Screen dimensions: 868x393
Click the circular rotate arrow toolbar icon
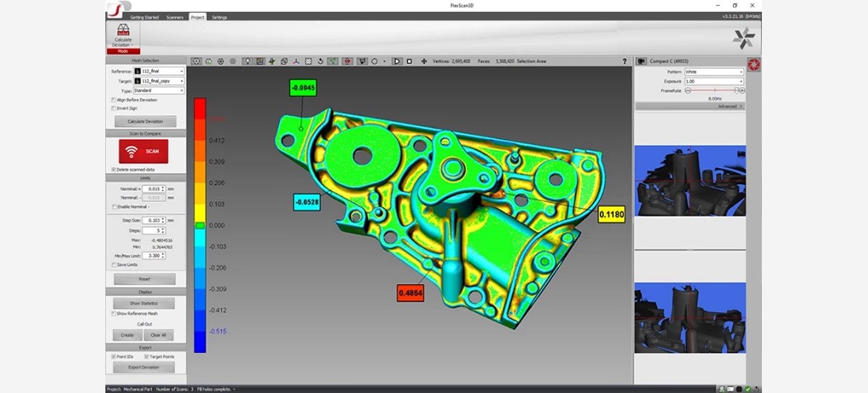[320, 62]
